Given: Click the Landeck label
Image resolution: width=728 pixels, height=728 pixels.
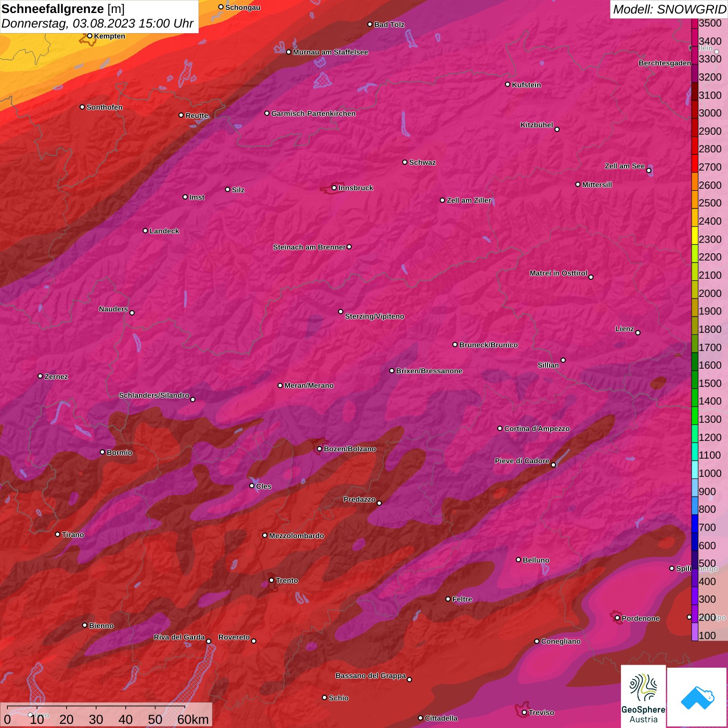Looking at the screenshot, I should pos(164,231).
